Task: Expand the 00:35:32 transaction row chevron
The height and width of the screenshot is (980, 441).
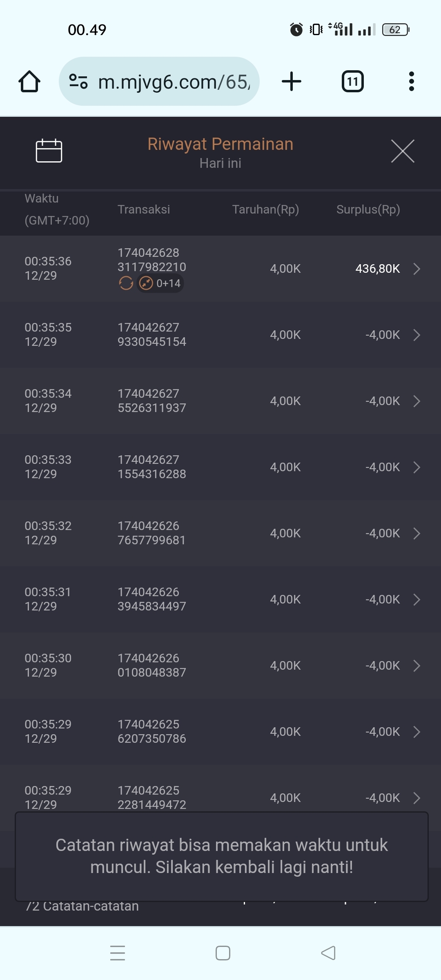Action: click(x=416, y=533)
